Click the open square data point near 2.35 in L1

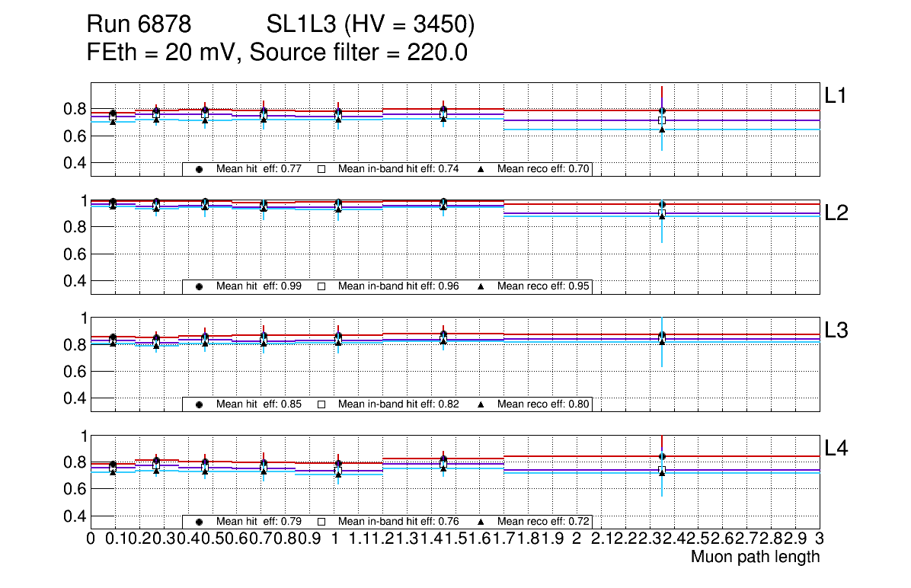pyautogui.click(x=662, y=120)
